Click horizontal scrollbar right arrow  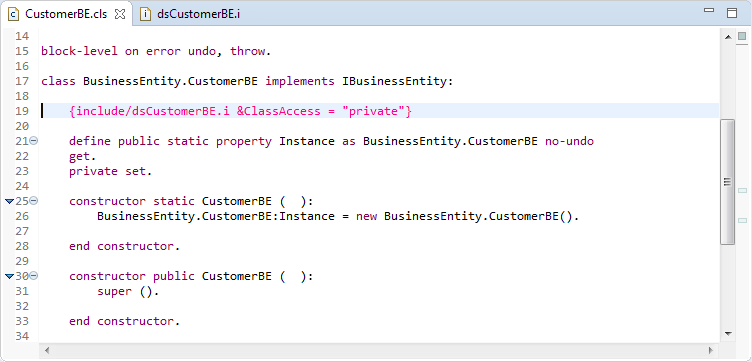pos(711,350)
